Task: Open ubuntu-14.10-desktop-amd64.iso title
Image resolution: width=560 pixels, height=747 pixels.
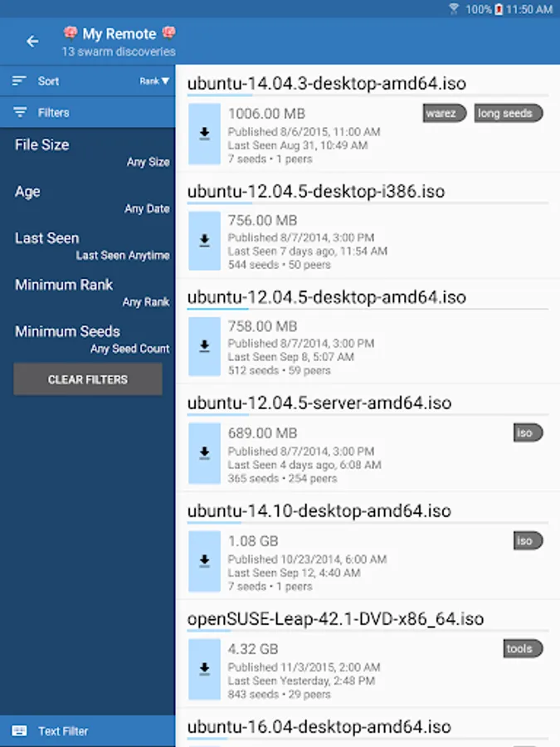Action: pos(319,511)
